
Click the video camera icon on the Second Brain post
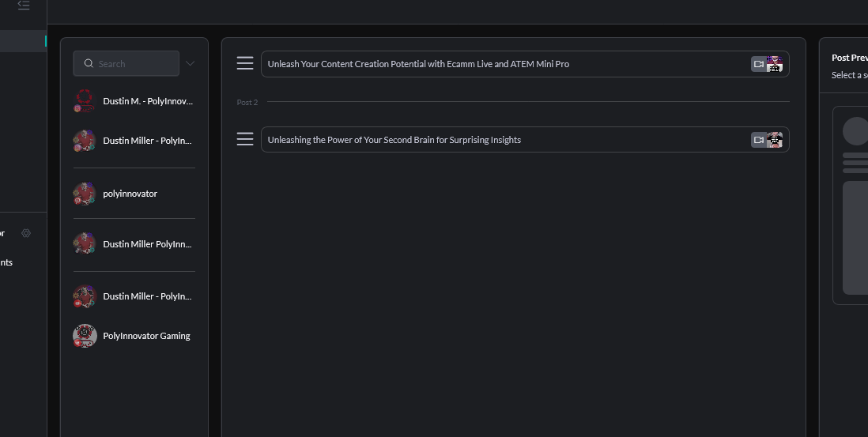[758, 140]
